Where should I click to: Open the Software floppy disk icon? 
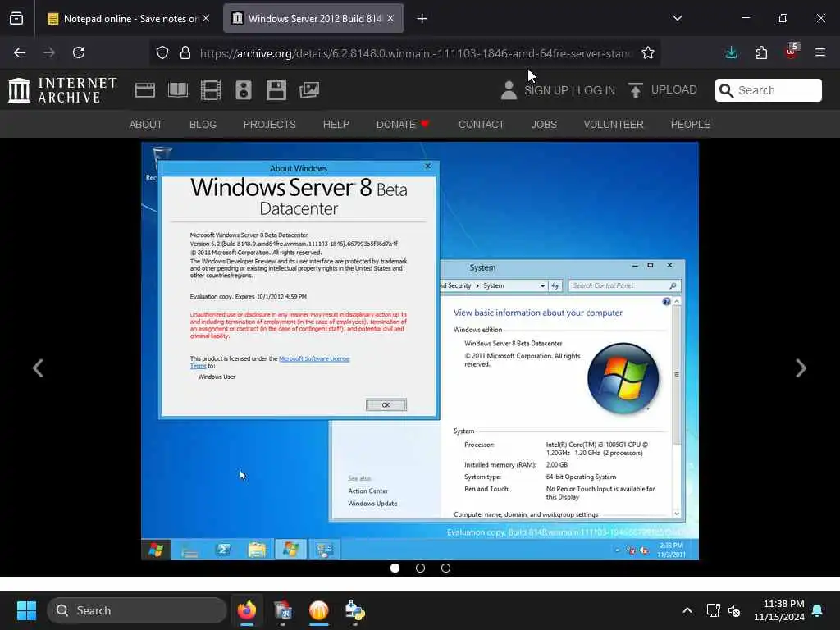276,90
